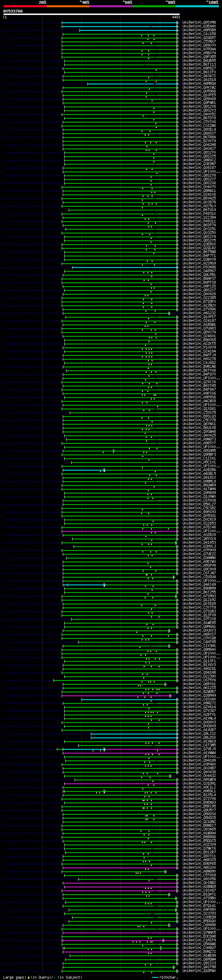Click the short cyan alignment bar for UniRef100_A8MRQ4
222x980 pixels.
pyautogui.click(x=133, y=84)
